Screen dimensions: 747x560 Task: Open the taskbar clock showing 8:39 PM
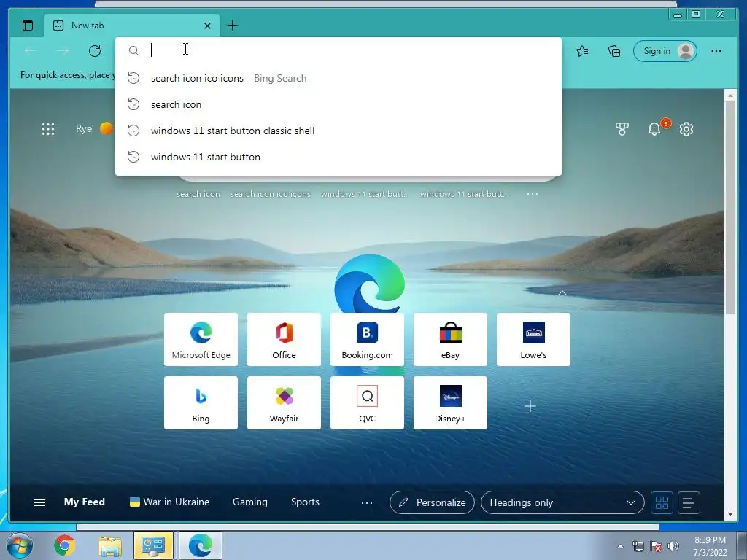click(710, 546)
